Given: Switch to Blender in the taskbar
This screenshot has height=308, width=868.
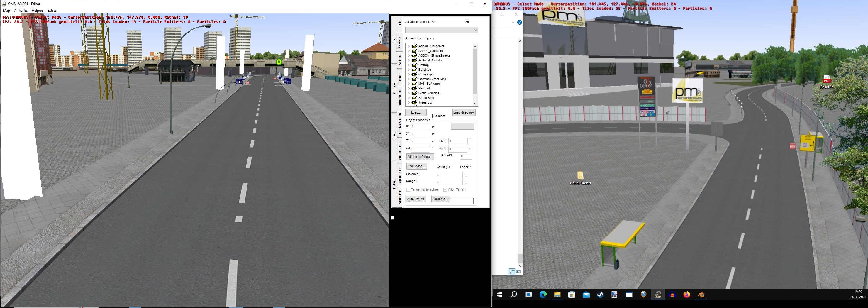Looking at the screenshot, I should (701, 295).
